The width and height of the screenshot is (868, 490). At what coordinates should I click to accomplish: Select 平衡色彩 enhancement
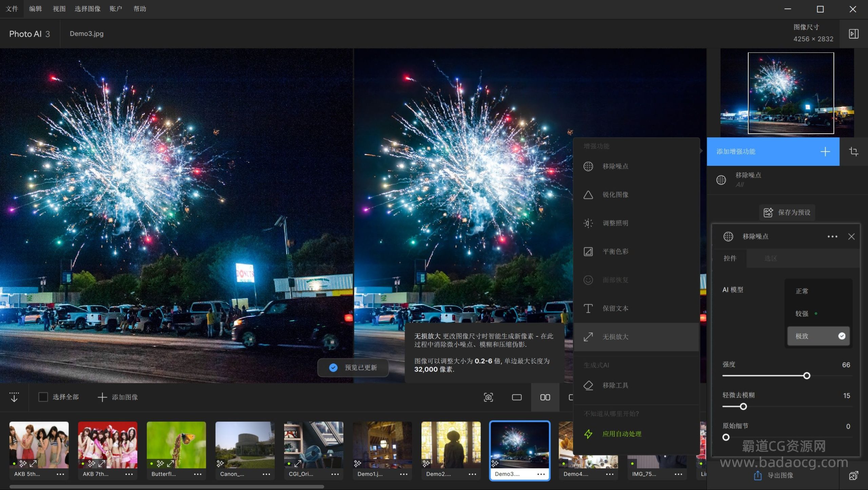click(x=636, y=251)
